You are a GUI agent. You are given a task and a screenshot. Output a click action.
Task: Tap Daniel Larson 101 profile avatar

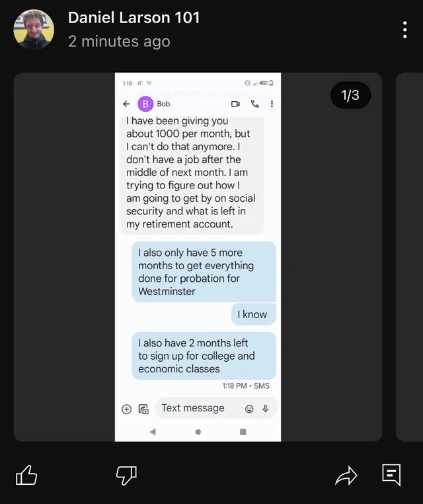pyautogui.click(x=34, y=30)
